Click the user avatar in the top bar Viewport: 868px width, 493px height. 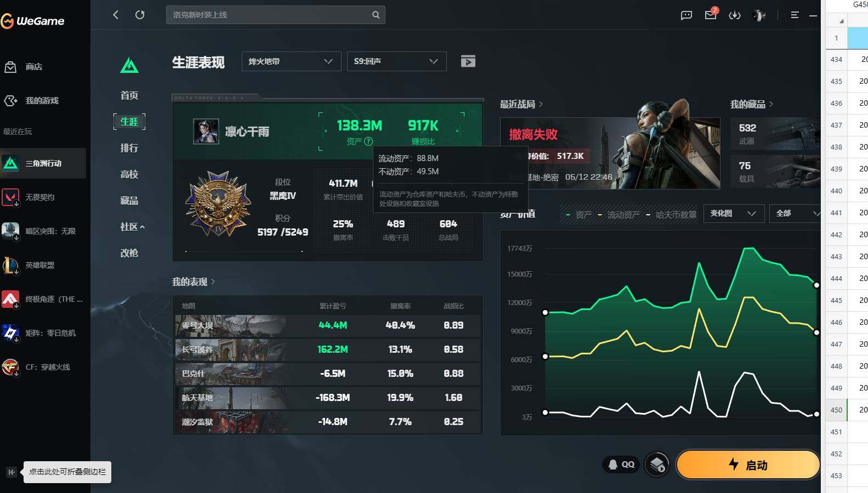tap(759, 15)
